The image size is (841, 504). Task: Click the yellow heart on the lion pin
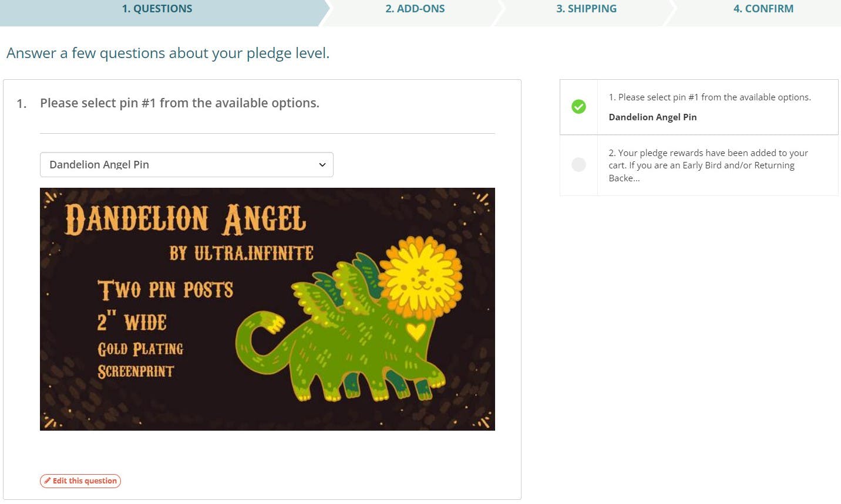[416, 332]
